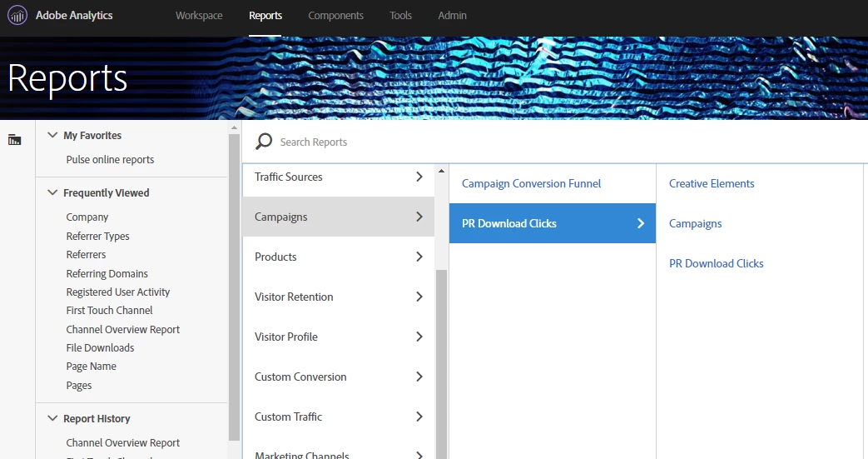Open PR Download Clicks report in right column
Image resolution: width=868 pixels, height=459 pixels.
tap(716, 263)
